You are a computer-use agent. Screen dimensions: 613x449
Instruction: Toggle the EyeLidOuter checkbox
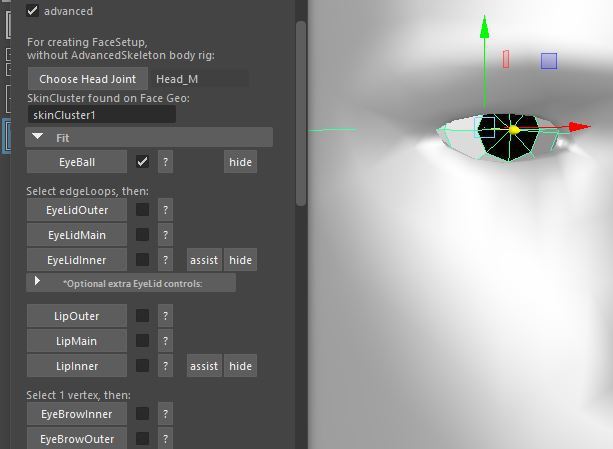142,209
